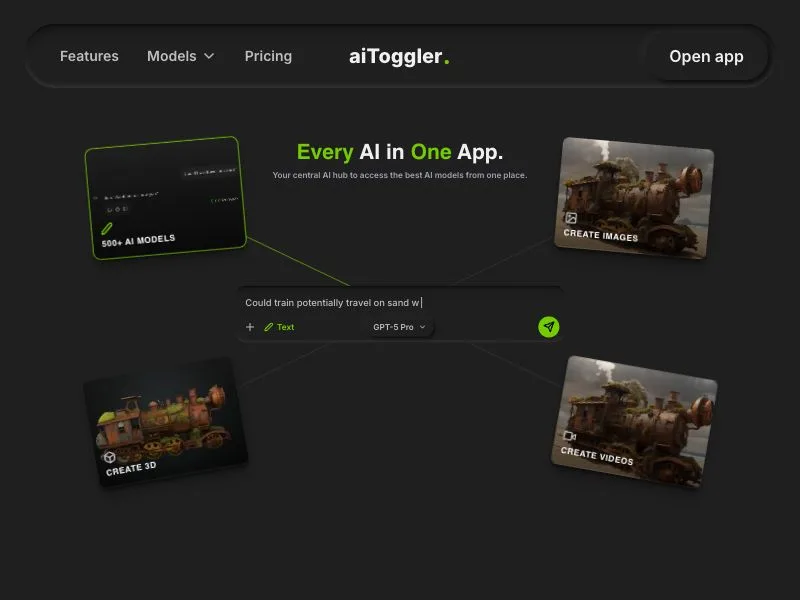Screen dimensions: 800x600
Task: Open the 500+ AI Models card
Action: point(165,198)
